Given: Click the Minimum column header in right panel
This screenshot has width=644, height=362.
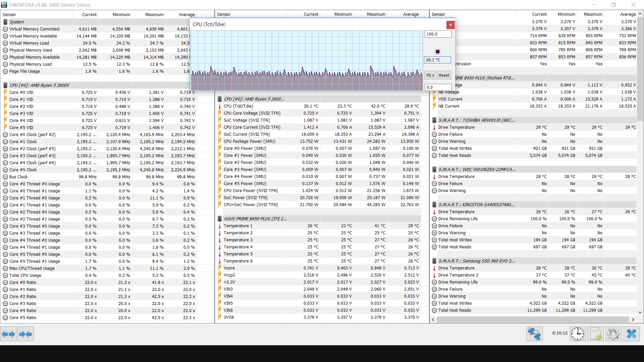Looking at the screenshot, I should click(563, 14).
